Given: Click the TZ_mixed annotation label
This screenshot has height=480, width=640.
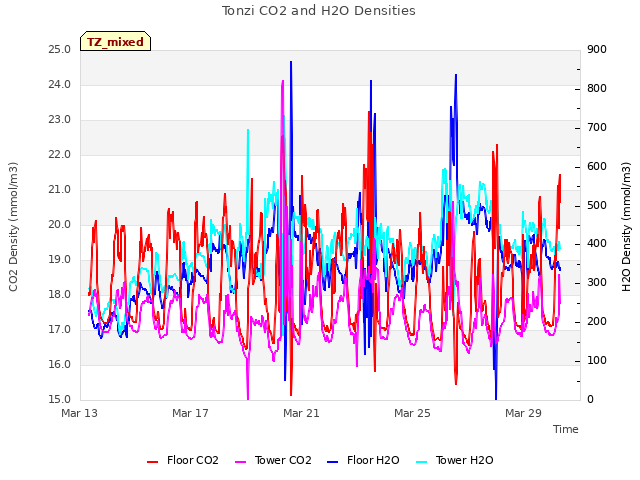Looking at the screenshot, I should tap(116, 41).
